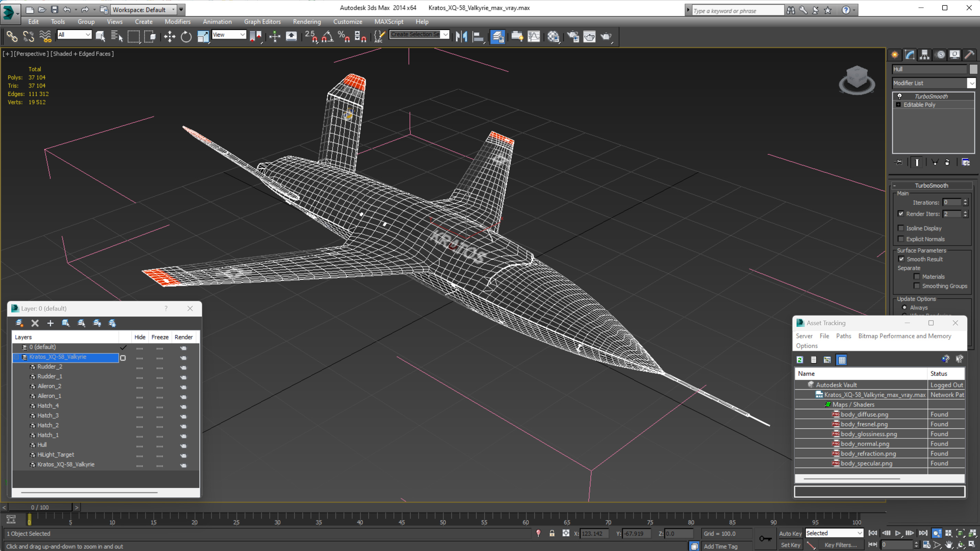Open Select by Name dialog
This screenshot has height=551, width=980.
pyautogui.click(x=117, y=37)
